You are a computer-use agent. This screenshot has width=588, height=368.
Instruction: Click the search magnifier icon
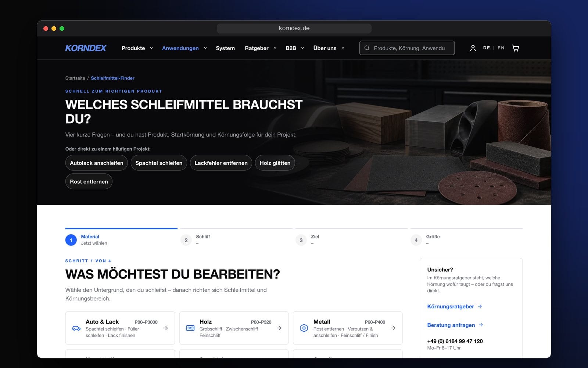(367, 48)
